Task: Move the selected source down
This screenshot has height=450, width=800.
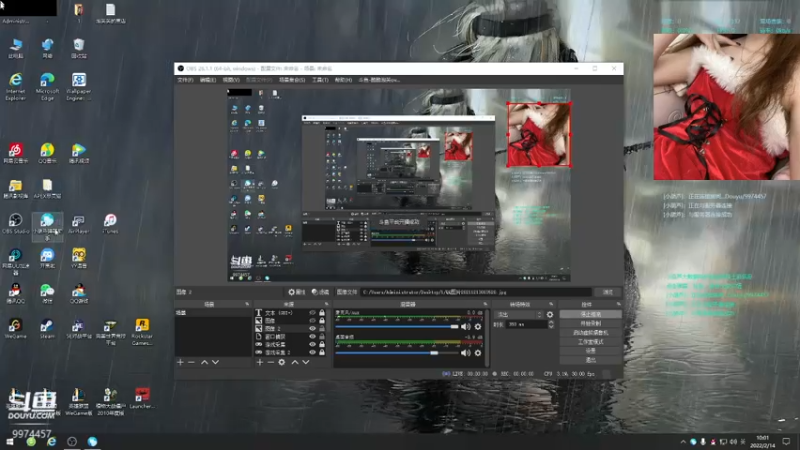Action: (306, 362)
